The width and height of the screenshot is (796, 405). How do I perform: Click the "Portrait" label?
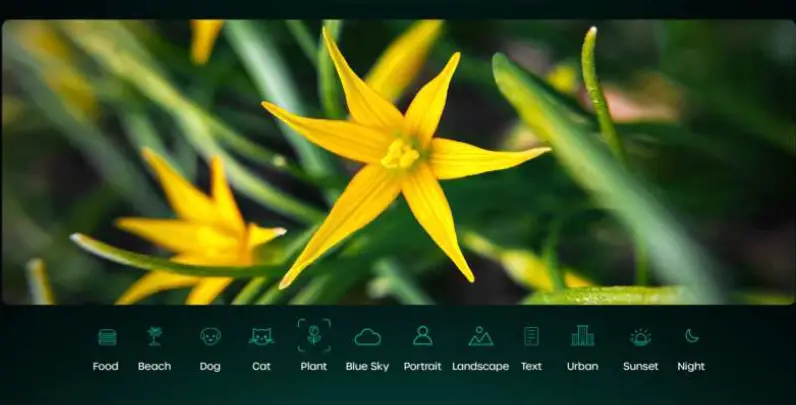[x=422, y=366]
